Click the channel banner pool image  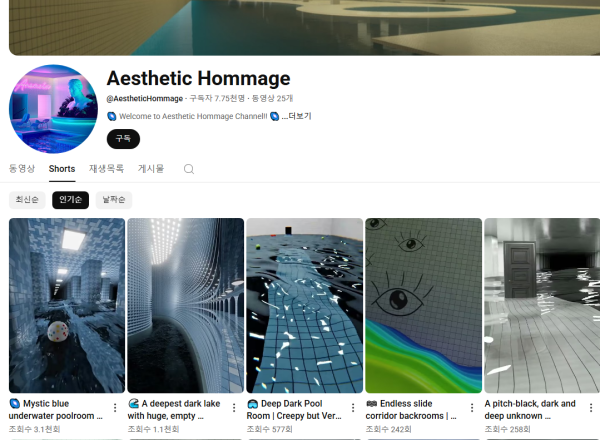(x=304, y=28)
